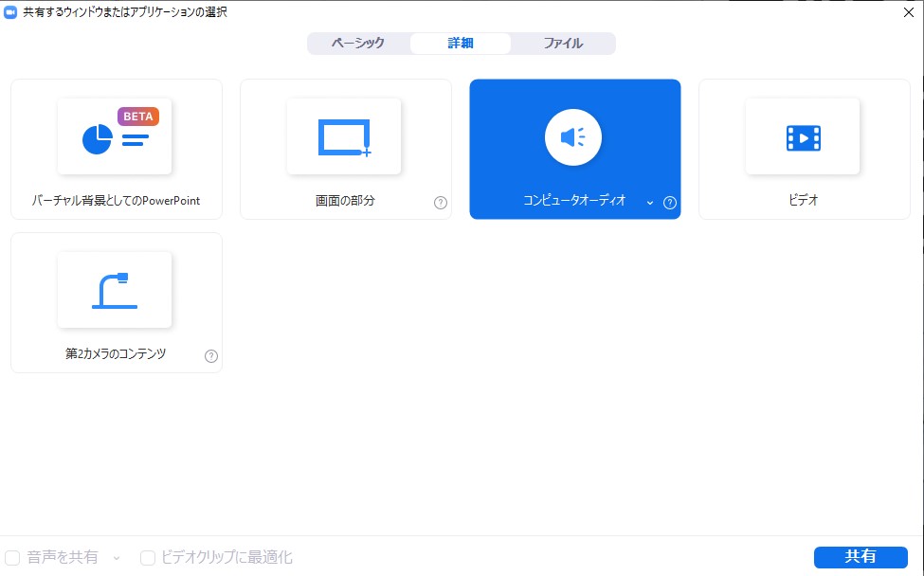Click the ビデオ label

[x=804, y=201]
